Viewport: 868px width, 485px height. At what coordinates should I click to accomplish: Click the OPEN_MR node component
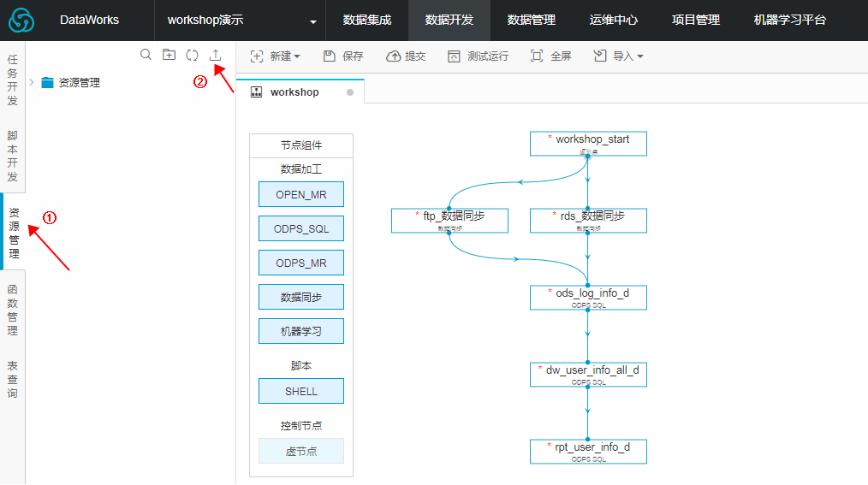coord(301,195)
